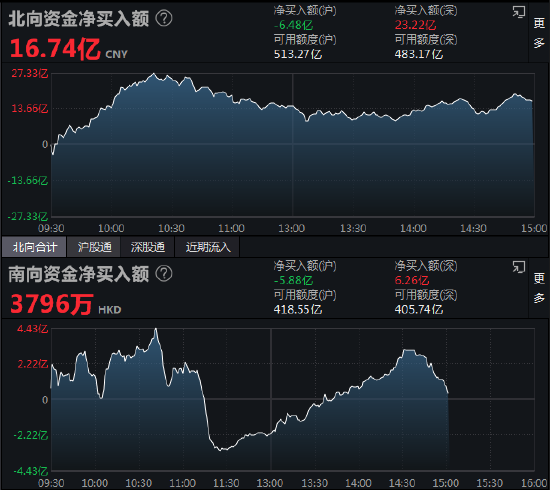Click 13:30 time label on northbound chart
This screenshot has height=490, width=550.
353,229
